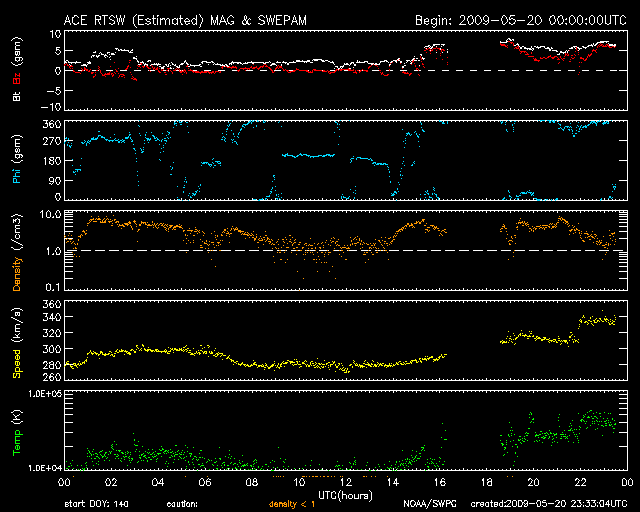The width and height of the screenshot is (640, 512).
Task: Click the "Begin: 2009-05-20 00:00:00UTC" header text
Action: [x=521, y=20]
